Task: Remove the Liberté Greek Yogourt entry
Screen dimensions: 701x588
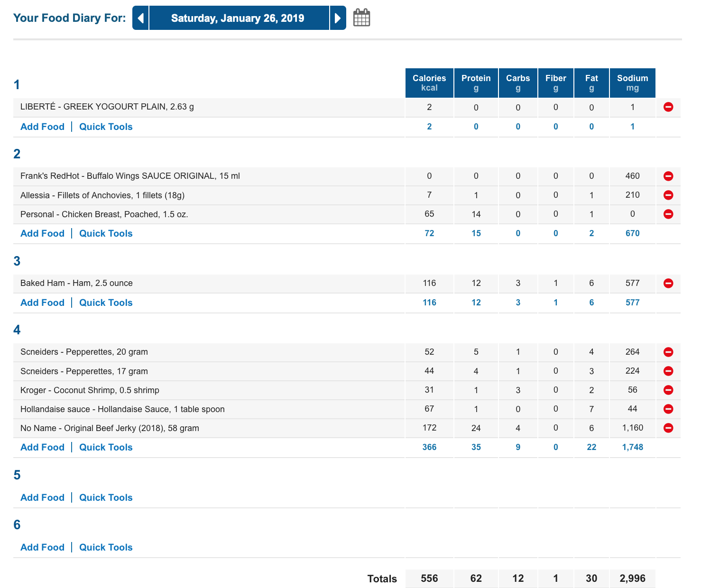Action: tap(668, 107)
